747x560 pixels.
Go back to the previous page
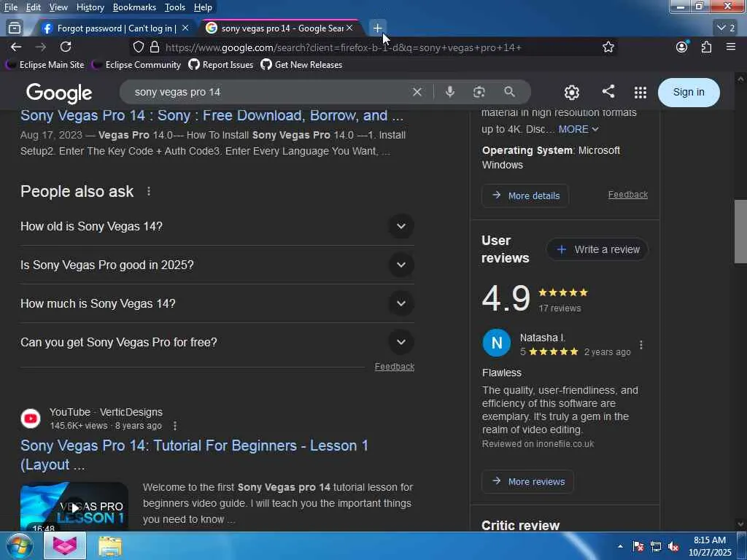pos(16,47)
